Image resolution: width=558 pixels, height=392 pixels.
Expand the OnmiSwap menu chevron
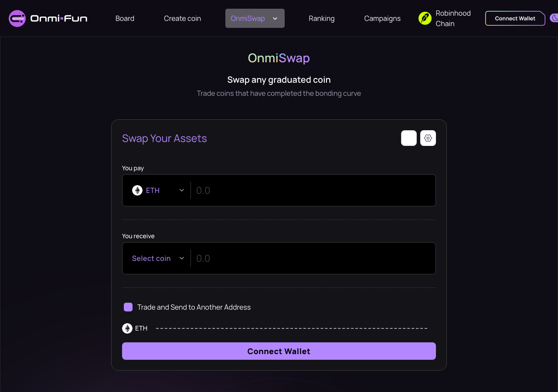[275, 18]
